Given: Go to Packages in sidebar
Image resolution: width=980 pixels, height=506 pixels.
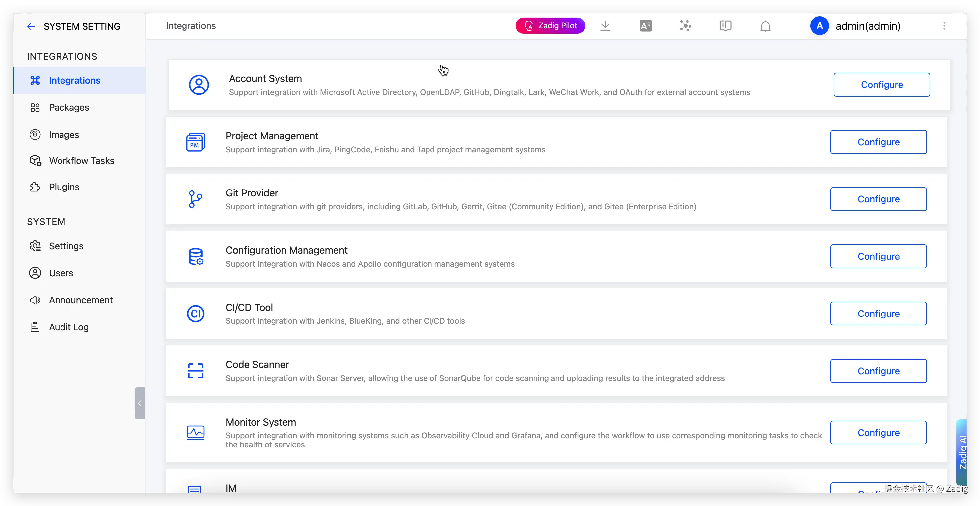Looking at the screenshot, I should click(x=69, y=108).
